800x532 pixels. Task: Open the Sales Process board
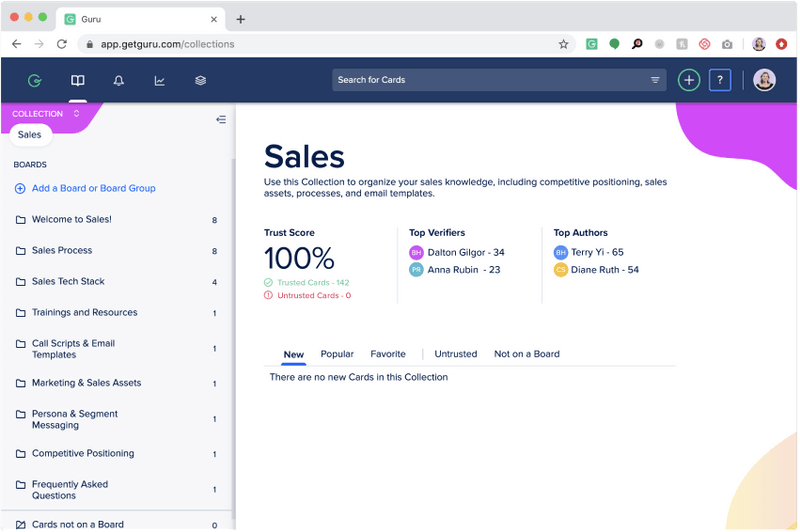[x=62, y=250]
